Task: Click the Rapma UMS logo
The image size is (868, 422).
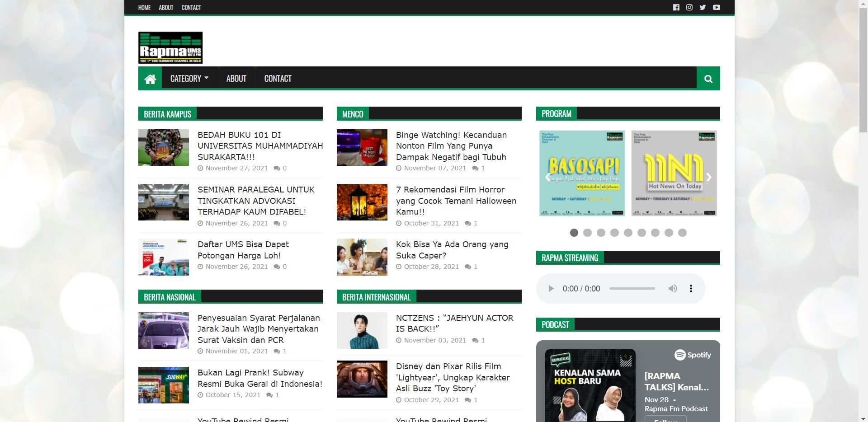Action: [170, 47]
